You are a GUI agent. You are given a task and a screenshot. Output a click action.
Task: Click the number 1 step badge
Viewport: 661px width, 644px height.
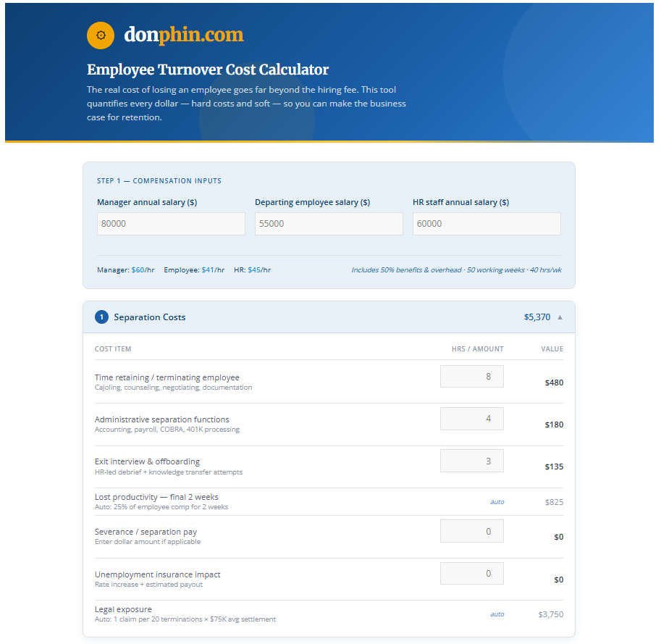102,317
